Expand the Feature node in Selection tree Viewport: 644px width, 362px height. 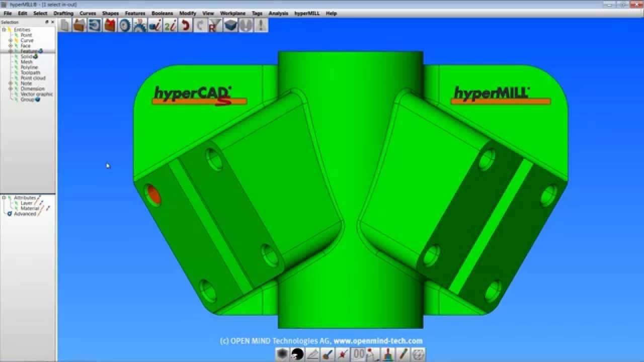tap(10, 51)
